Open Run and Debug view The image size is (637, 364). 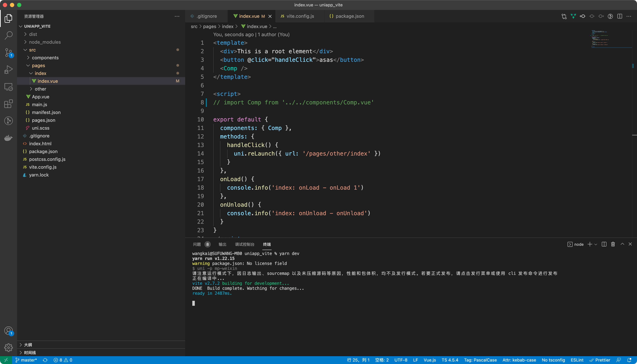click(x=9, y=69)
